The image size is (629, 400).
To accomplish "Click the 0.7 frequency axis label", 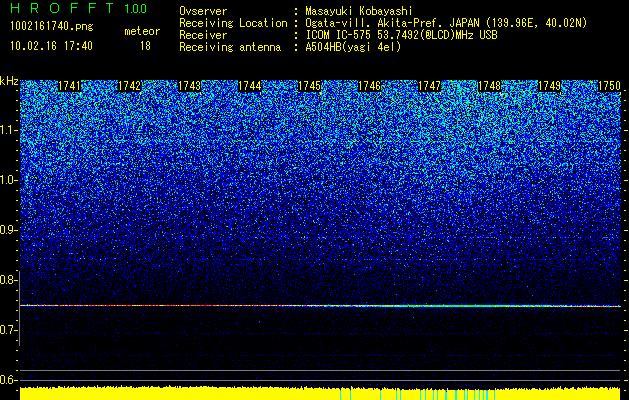I will coord(8,330).
